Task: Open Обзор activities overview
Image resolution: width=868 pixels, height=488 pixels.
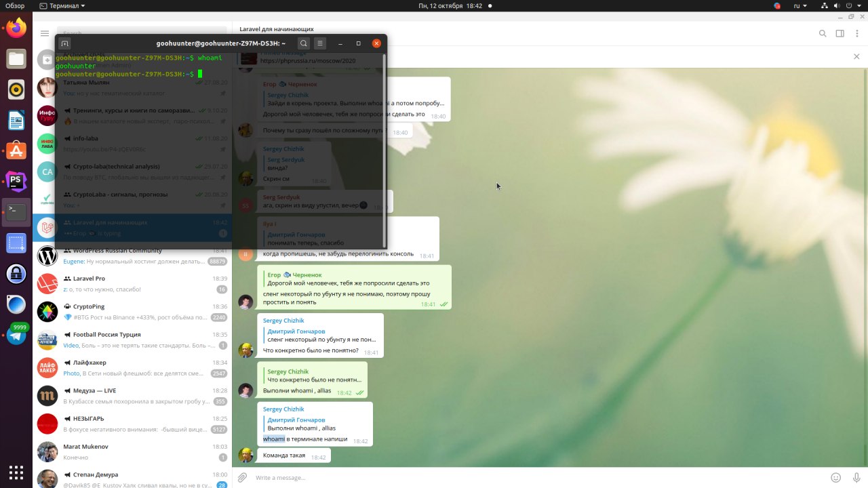Action: 14,5
